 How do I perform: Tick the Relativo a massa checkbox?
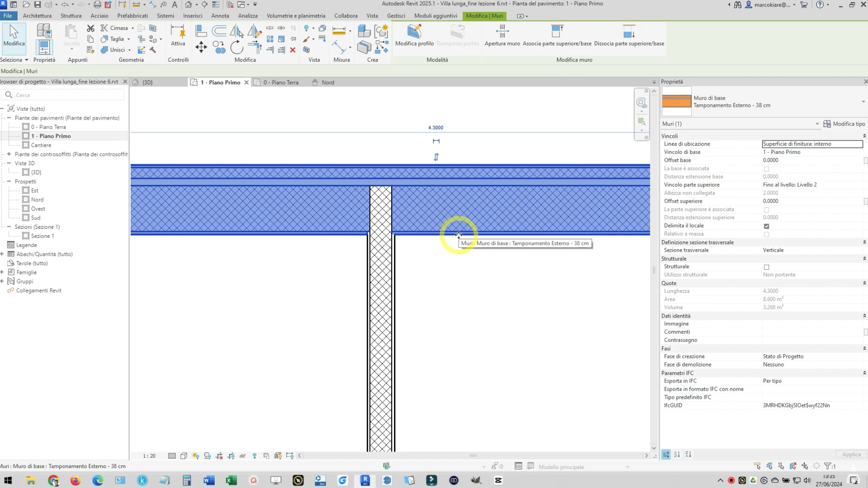(x=766, y=235)
